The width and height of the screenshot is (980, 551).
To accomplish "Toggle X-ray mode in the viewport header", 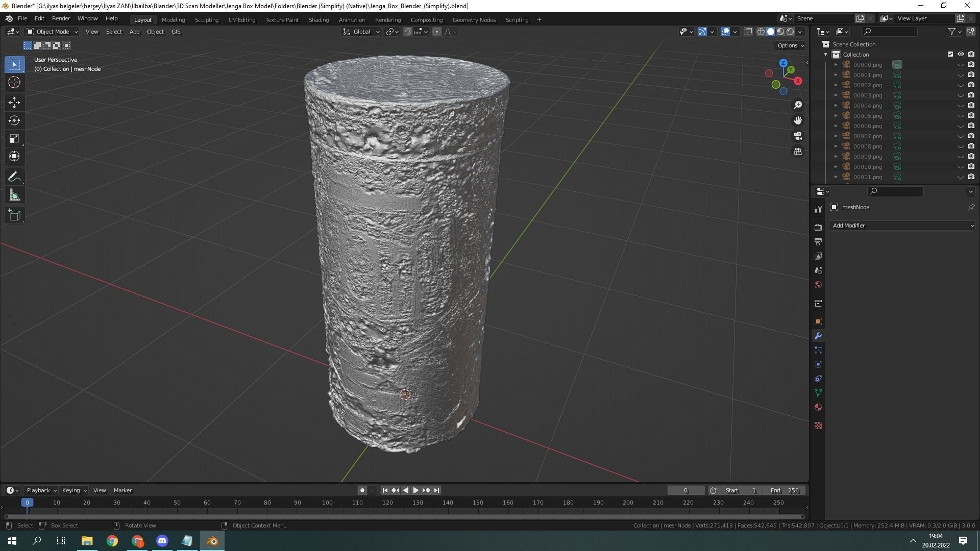I will 748,31.
